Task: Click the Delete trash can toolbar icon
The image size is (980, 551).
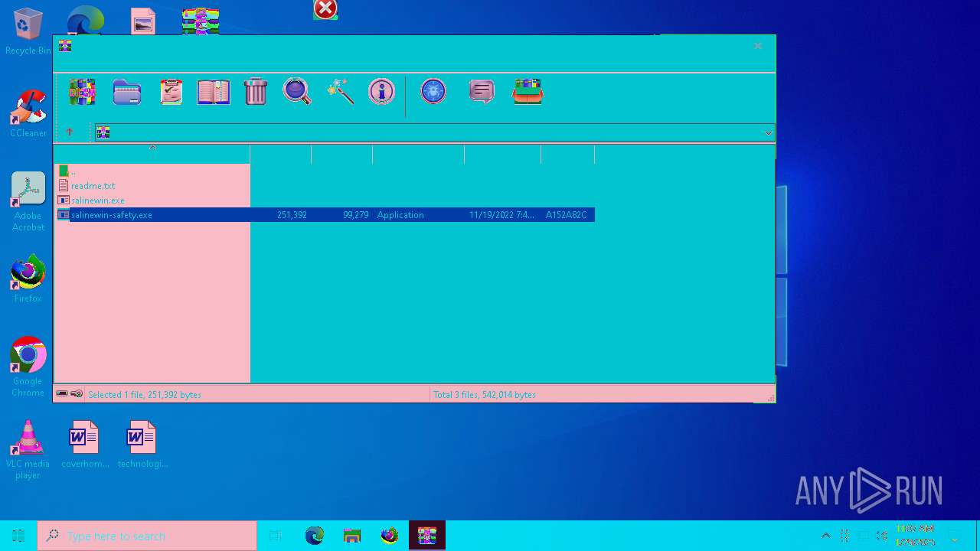Action: coord(256,92)
